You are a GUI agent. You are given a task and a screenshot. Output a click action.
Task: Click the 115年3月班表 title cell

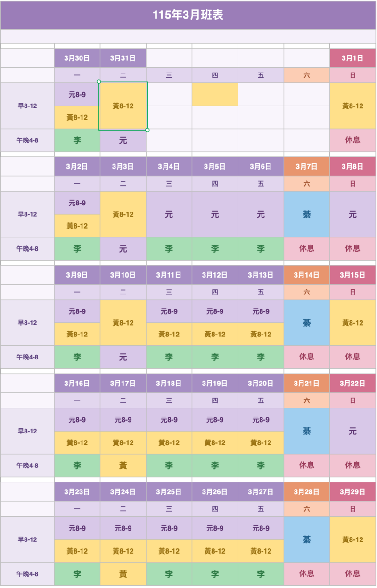tap(188, 15)
